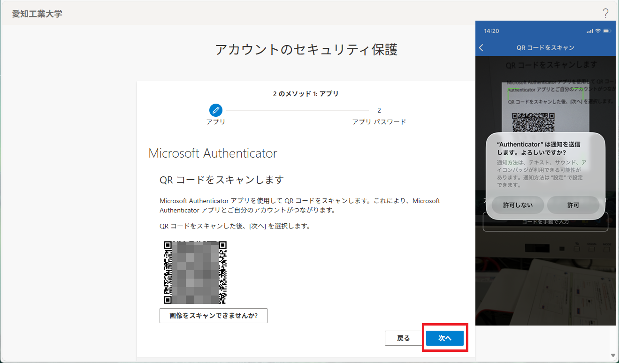
Task: Tap コードを手動で入力 on the phone screen
Action: [x=546, y=221]
